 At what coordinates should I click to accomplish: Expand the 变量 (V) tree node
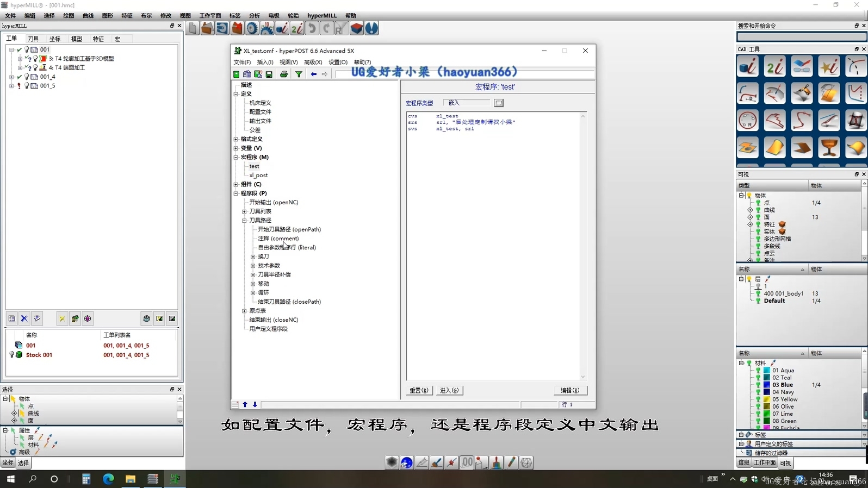click(236, 148)
